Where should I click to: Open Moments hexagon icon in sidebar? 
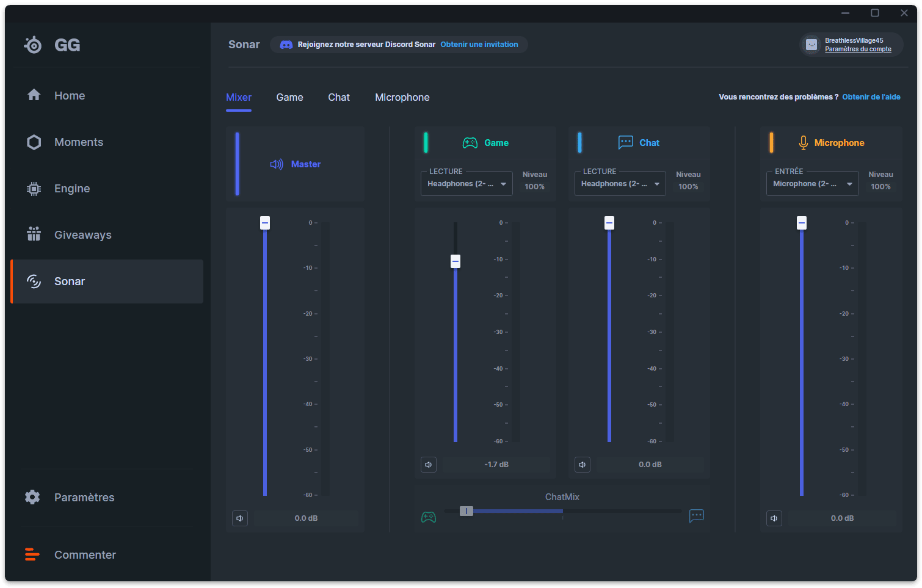(x=34, y=142)
